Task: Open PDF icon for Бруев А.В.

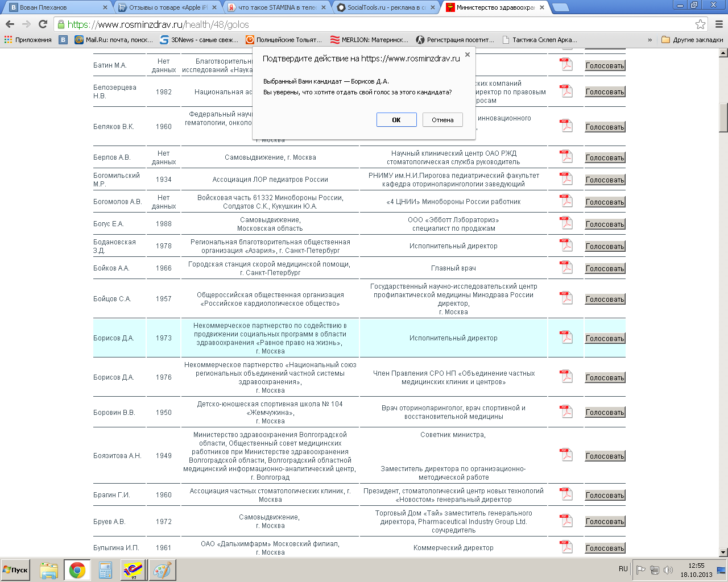Action: pos(566,521)
